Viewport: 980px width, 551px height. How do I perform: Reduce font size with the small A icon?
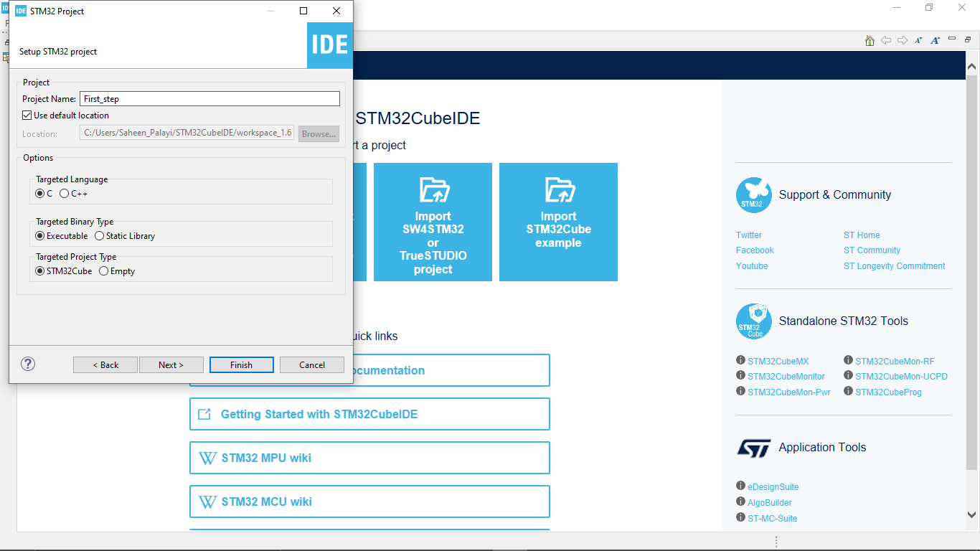(x=918, y=41)
